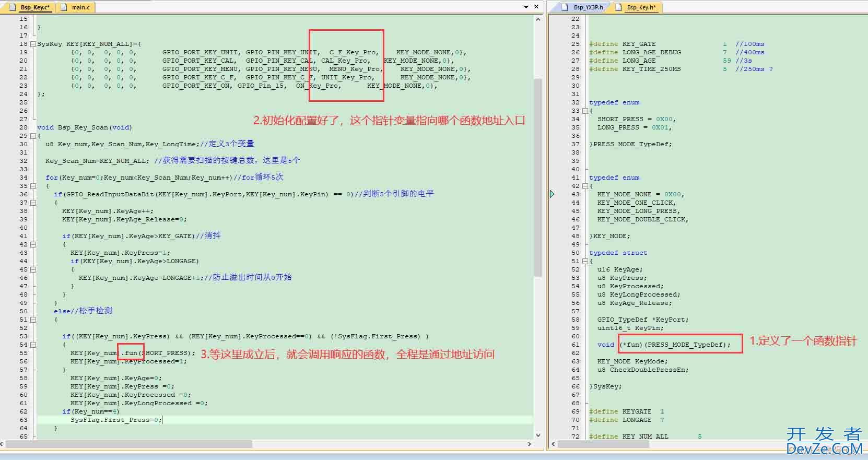Click 'KEY[Key_num].KeyAge++;' on line 38
The width and height of the screenshot is (868, 460).
(108, 211)
